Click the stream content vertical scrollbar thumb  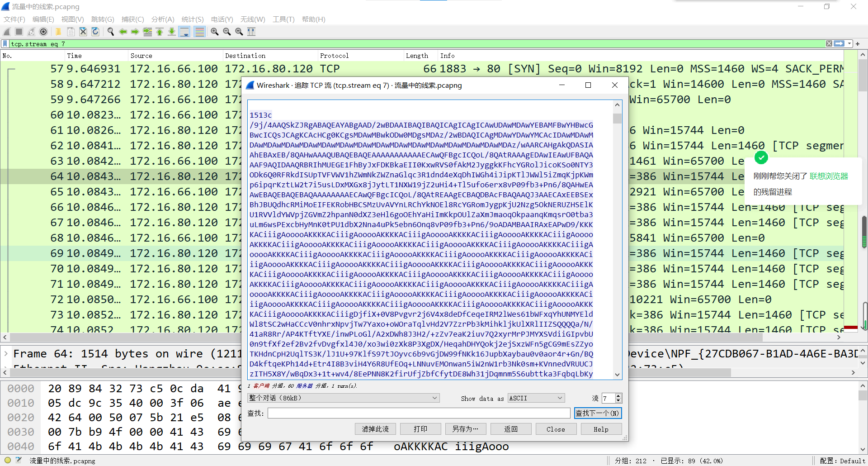[617, 119]
